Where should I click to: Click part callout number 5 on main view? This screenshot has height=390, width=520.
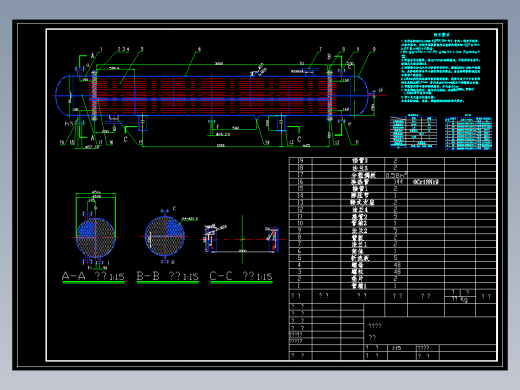pyautogui.click(x=142, y=49)
